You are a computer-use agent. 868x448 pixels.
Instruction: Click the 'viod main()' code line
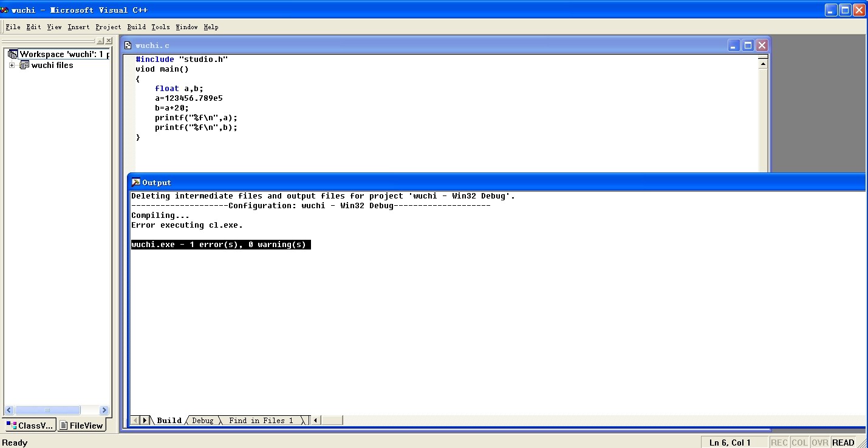162,69
